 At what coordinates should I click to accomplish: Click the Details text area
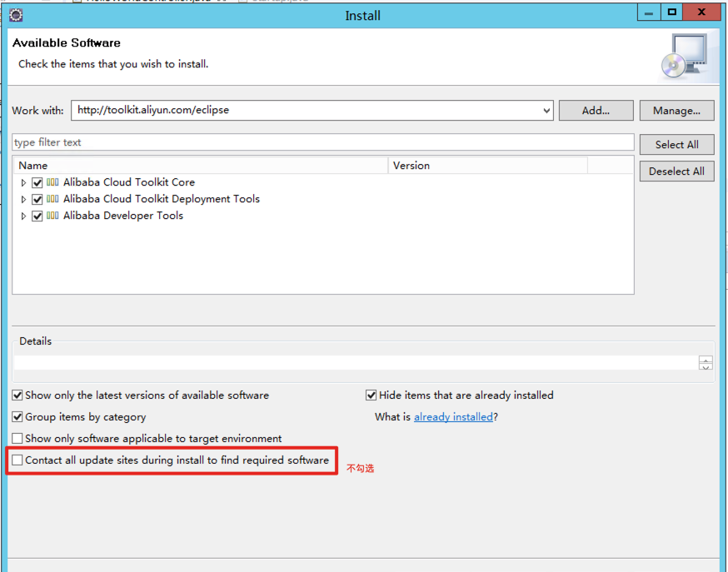click(357, 363)
